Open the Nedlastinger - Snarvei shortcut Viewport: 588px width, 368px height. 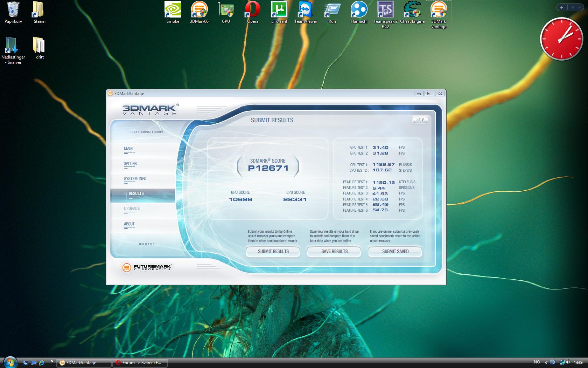[13, 50]
